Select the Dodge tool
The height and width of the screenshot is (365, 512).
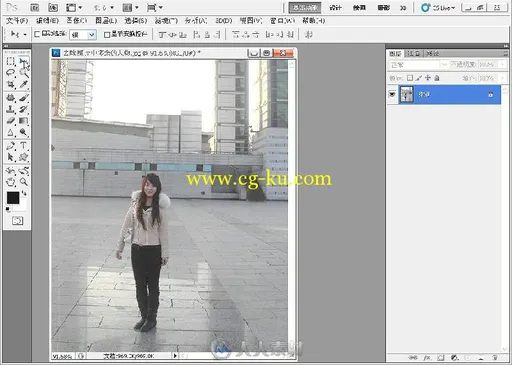click(x=23, y=132)
